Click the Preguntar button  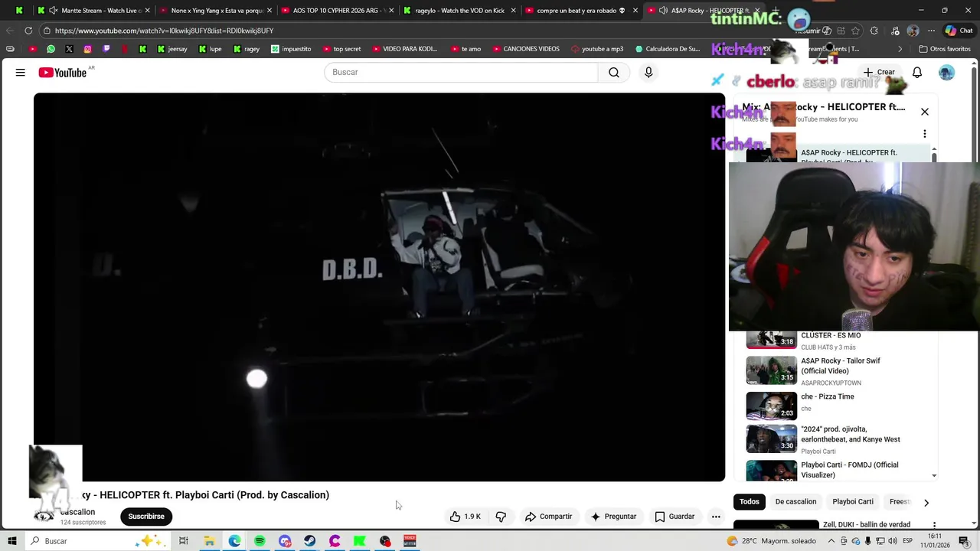(x=613, y=517)
